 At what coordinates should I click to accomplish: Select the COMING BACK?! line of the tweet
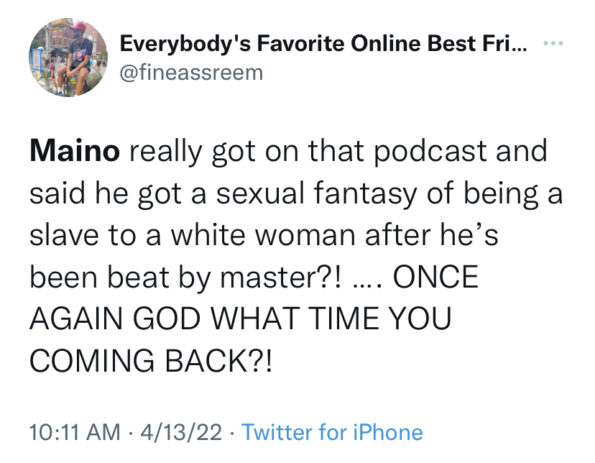151,360
